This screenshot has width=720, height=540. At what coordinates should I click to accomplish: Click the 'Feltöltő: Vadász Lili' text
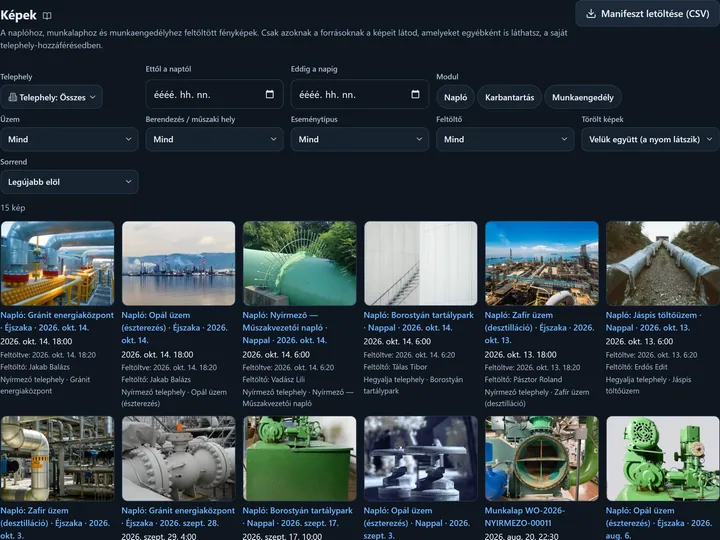(x=274, y=379)
